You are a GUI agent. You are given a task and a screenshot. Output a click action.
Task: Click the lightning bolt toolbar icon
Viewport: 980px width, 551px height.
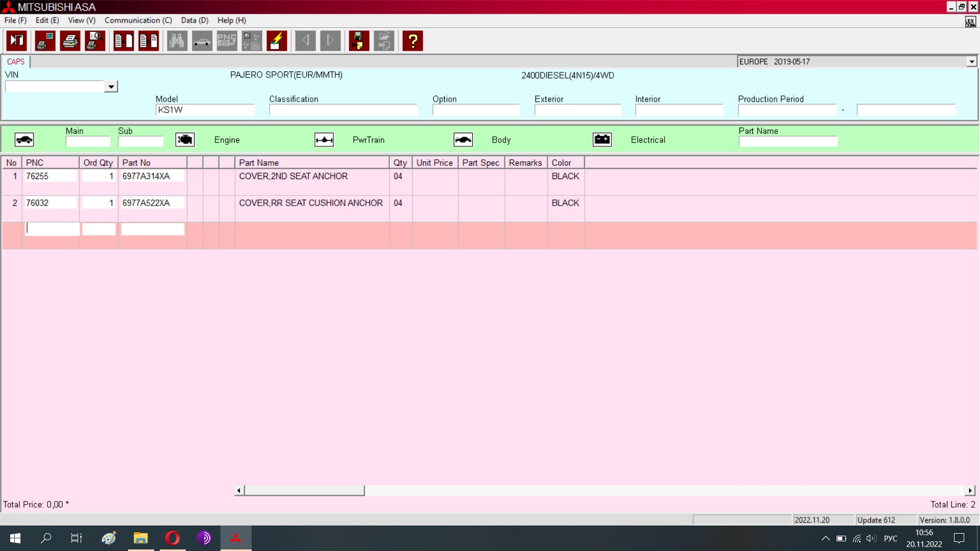[x=277, y=41]
